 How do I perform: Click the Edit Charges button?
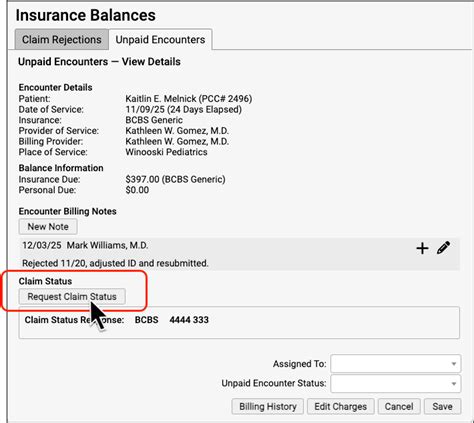coord(341,407)
